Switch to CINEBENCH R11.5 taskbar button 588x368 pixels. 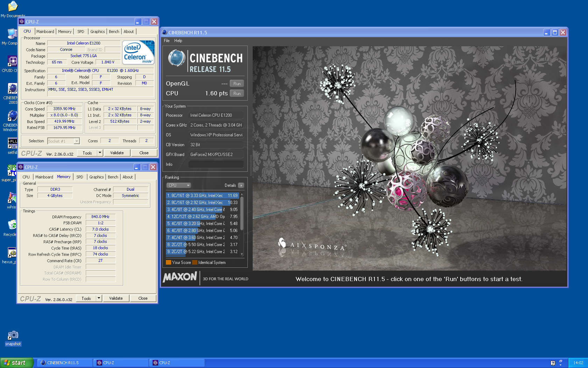(x=65, y=363)
